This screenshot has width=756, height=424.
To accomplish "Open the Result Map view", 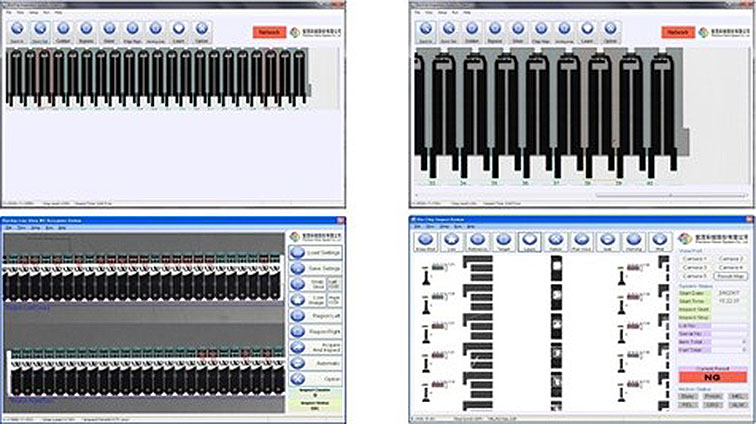I will pos(730,274).
